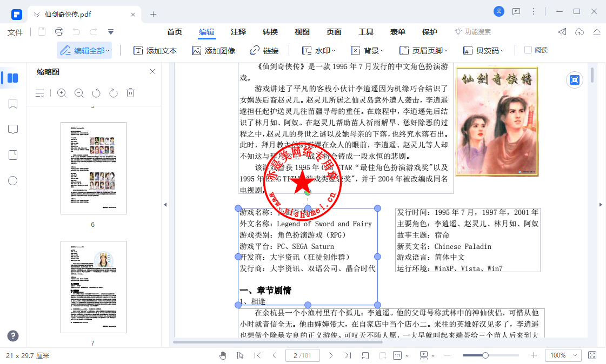Collapse the left panel with the arrow
Image resolution: width=606 pixels, height=364 pixels.
165,205
